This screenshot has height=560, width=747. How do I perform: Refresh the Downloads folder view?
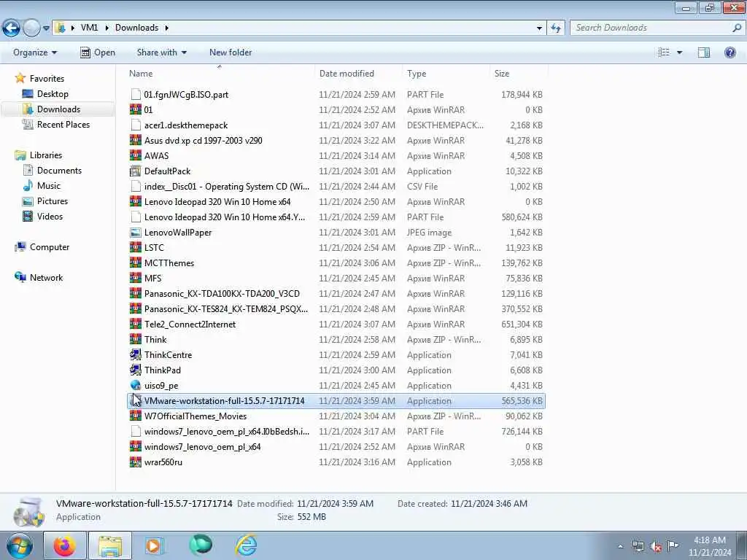[555, 28]
